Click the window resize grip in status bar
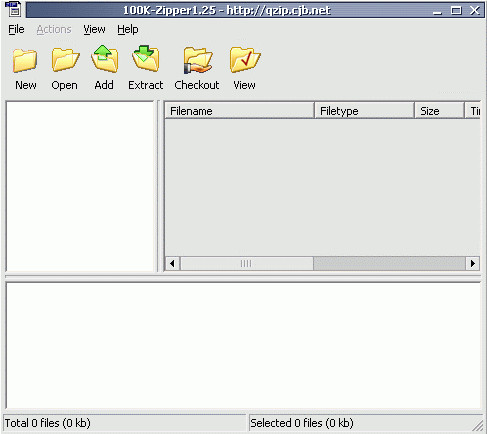 (477, 425)
